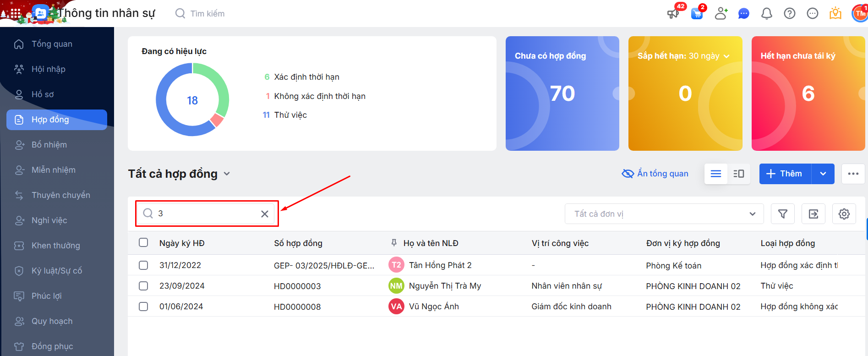This screenshot has height=356, width=868.
Task: Clear the contract search field
Action: pyautogui.click(x=265, y=214)
